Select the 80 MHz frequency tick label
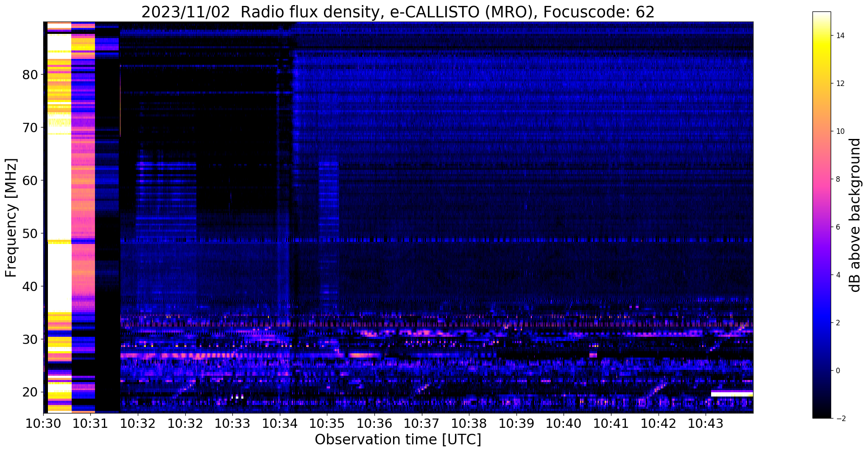 point(30,75)
